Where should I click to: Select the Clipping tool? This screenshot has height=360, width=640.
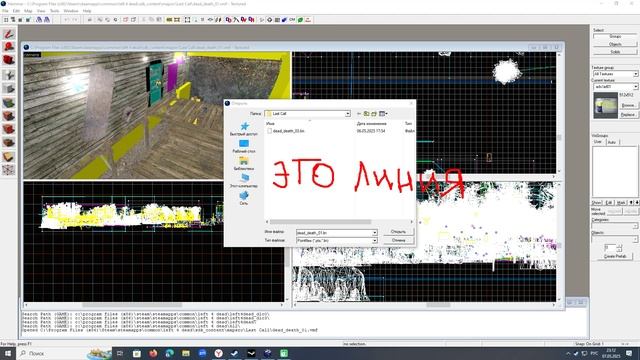(9, 157)
